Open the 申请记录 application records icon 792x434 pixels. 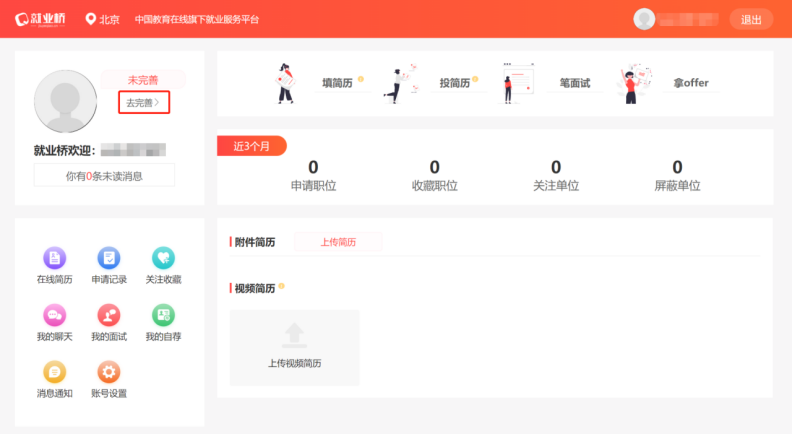pyautogui.click(x=109, y=259)
